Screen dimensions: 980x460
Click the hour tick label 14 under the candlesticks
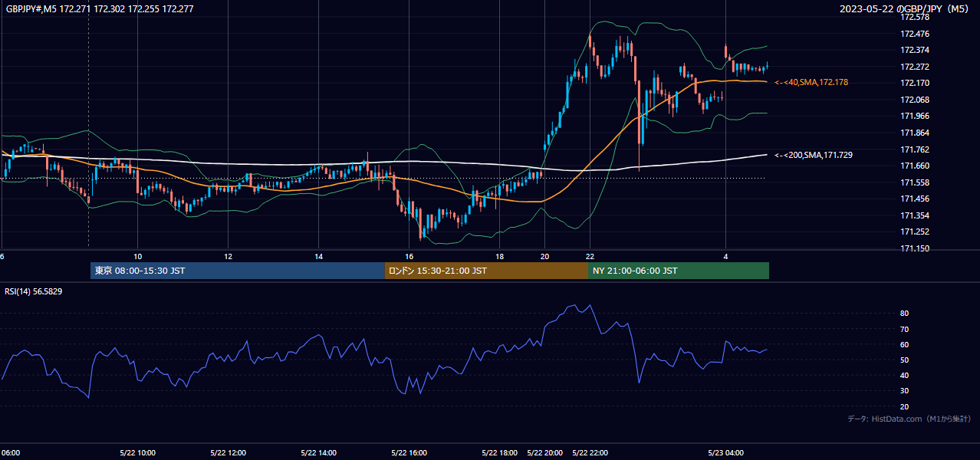pos(319,256)
